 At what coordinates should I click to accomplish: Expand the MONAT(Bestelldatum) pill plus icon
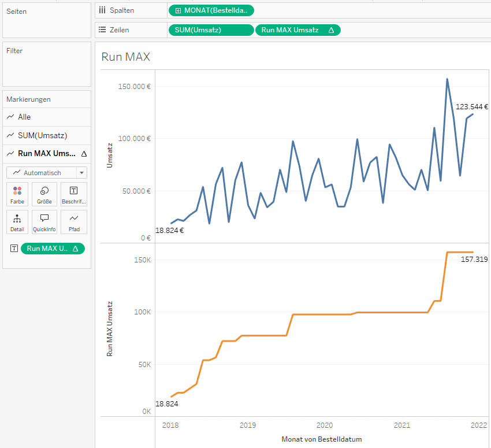pos(178,10)
